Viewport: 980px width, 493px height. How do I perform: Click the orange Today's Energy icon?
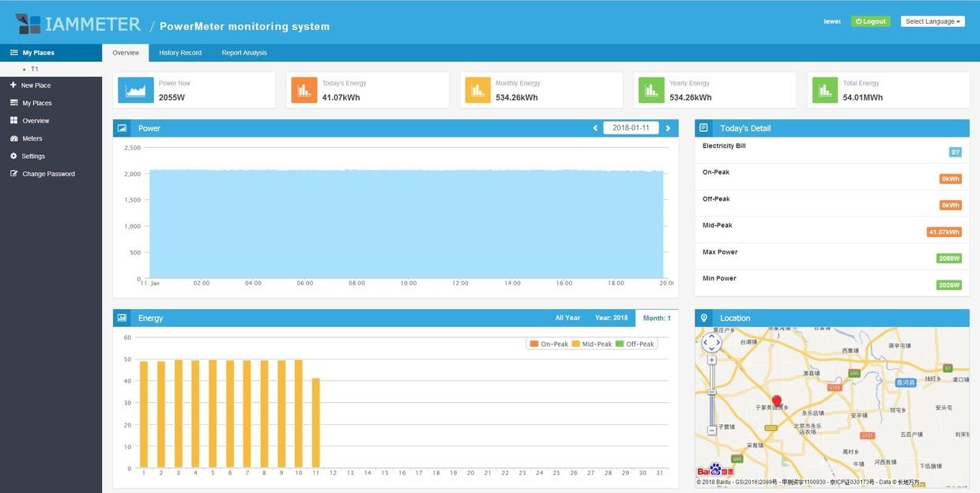point(303,90)
